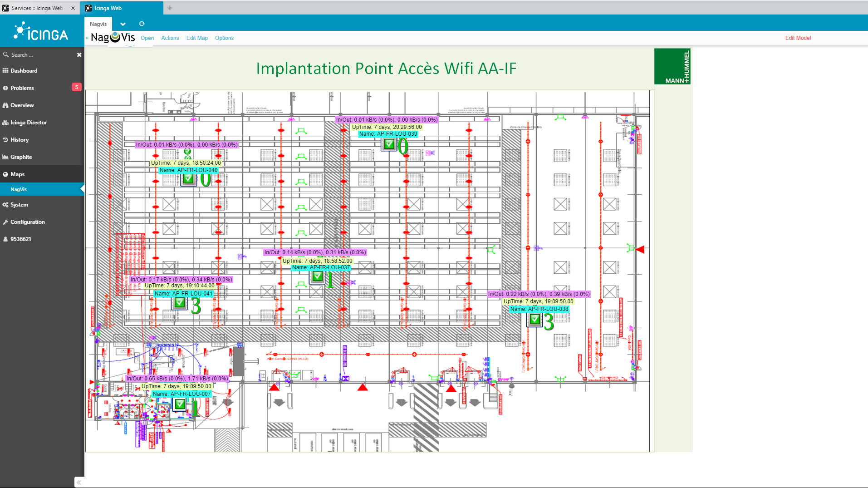Open the Edit Map menu

pyautogui.click(x=197, y=38)
